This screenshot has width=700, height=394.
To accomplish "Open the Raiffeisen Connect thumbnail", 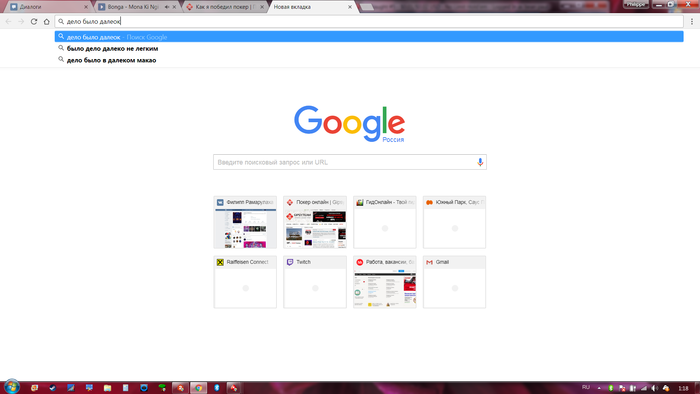I will click(245, 282).
